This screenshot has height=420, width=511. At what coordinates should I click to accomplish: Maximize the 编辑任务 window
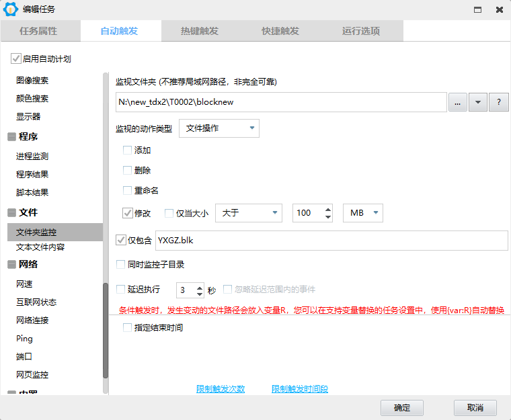478,10
